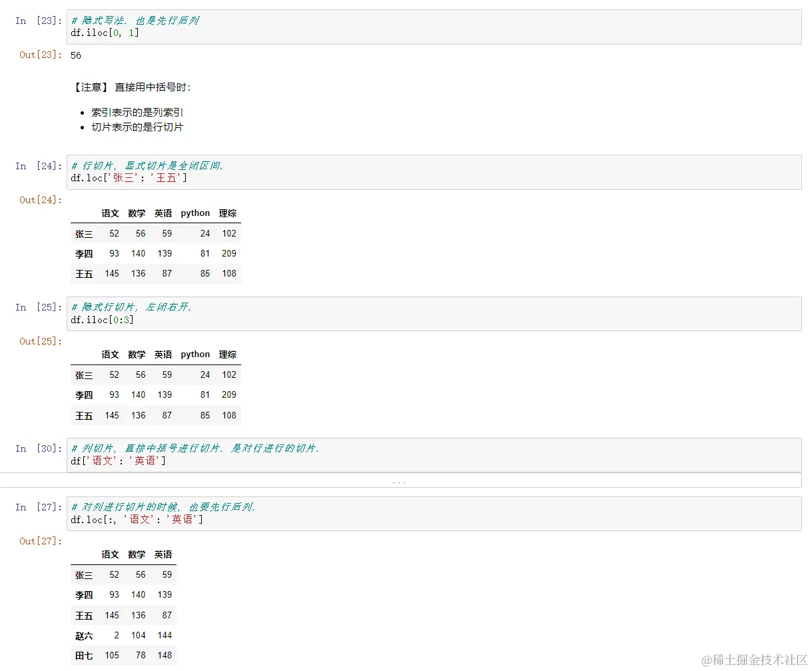This screenshot has height=671, width=812.
Task: Click the value 209 in Out[24] table
Action: (x=229, y=254)
